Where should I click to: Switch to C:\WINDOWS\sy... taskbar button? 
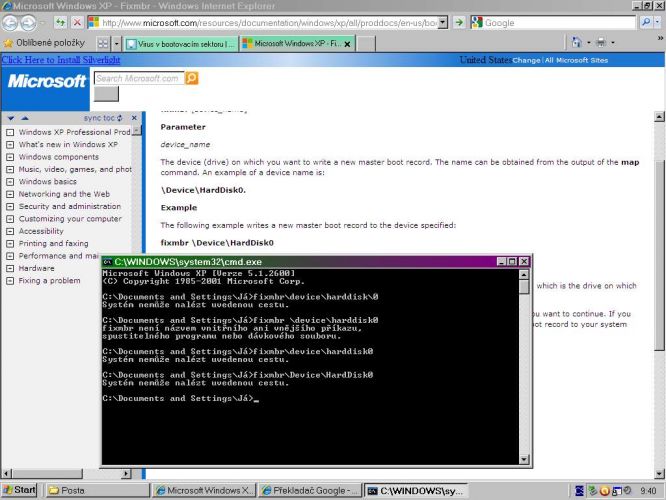(416, 491)
